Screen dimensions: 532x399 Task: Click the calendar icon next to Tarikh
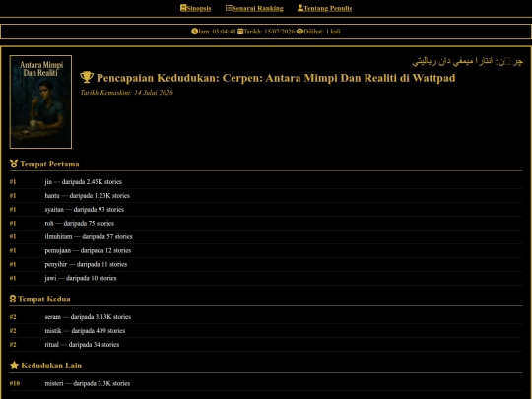(x=240, y=32)
